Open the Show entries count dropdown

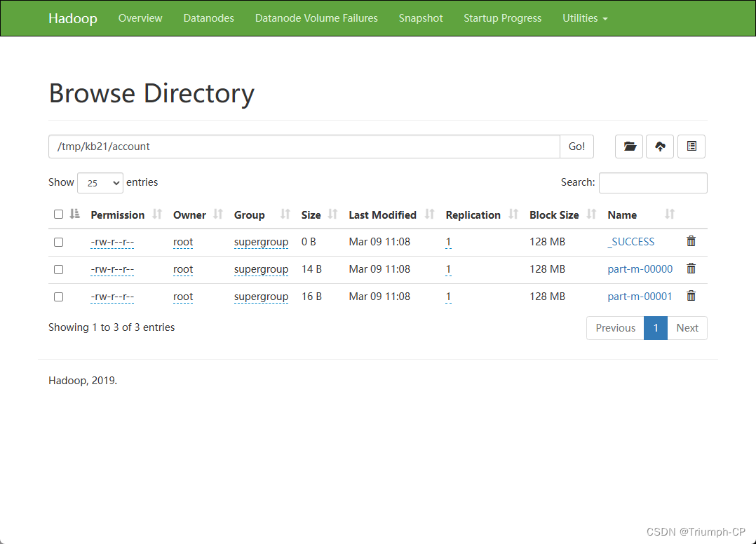point(100,183)
